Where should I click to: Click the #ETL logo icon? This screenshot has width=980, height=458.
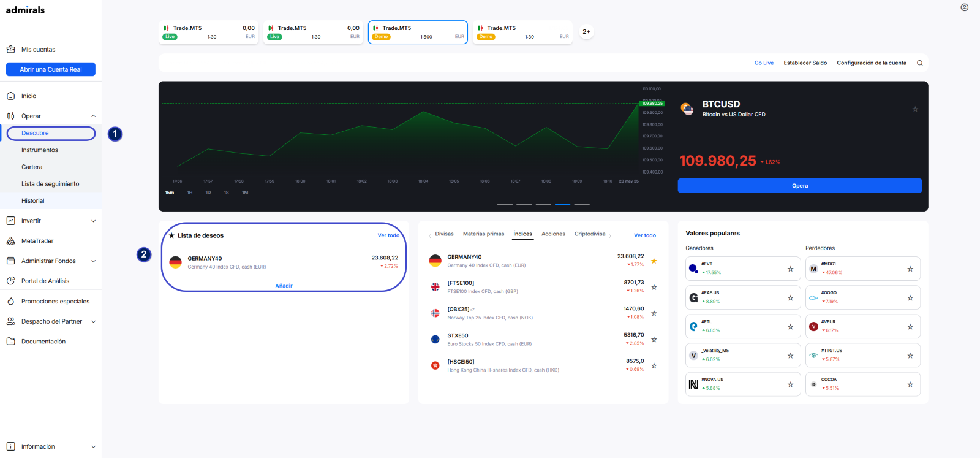(693, 326)
